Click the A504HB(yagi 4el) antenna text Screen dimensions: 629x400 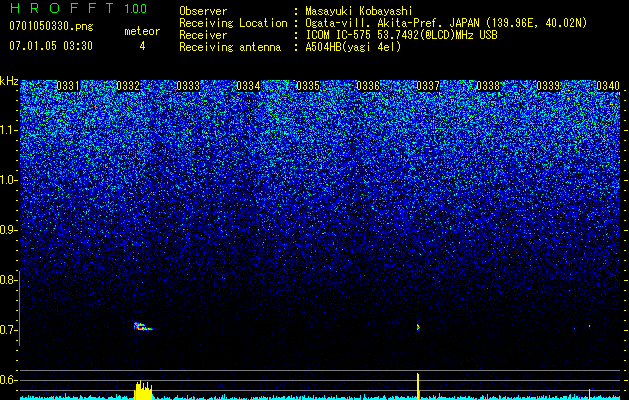(353, 47)
